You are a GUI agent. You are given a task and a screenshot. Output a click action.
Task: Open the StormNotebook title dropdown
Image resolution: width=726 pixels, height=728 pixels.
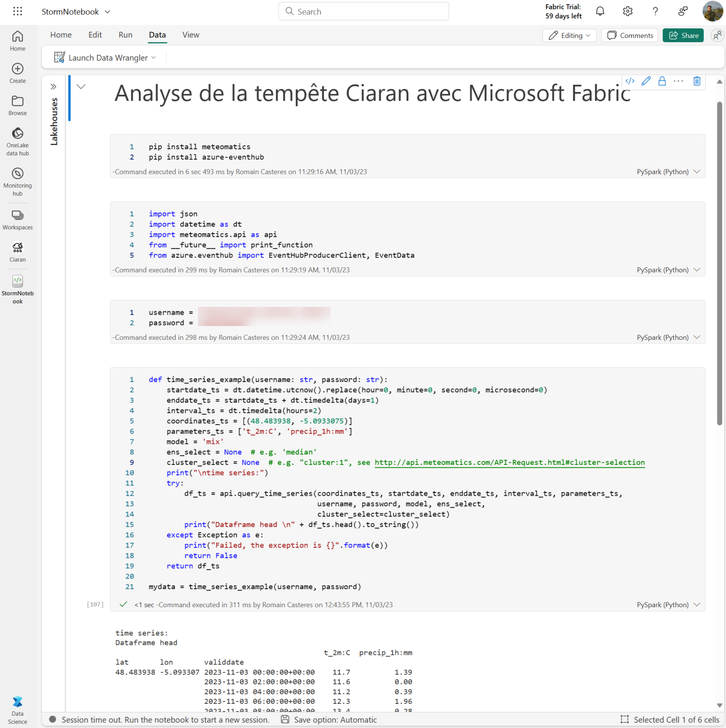pyautogui.click(x=108, y=11)
